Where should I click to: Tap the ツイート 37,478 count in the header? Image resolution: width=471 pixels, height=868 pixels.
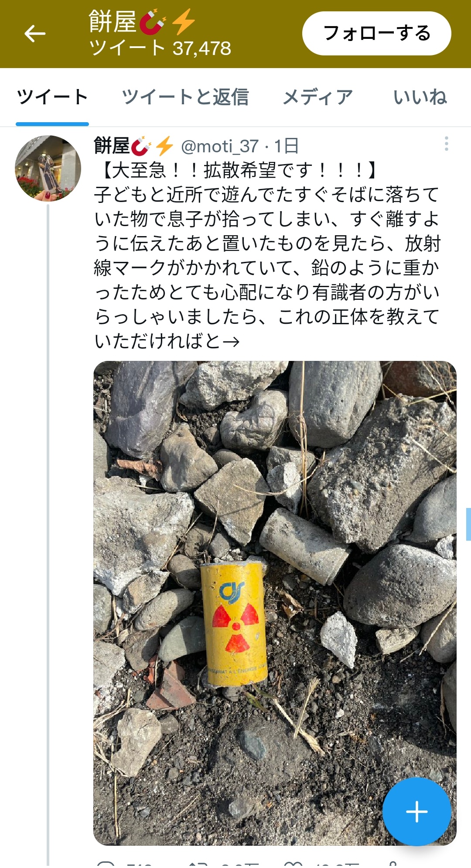click(160, 48)
